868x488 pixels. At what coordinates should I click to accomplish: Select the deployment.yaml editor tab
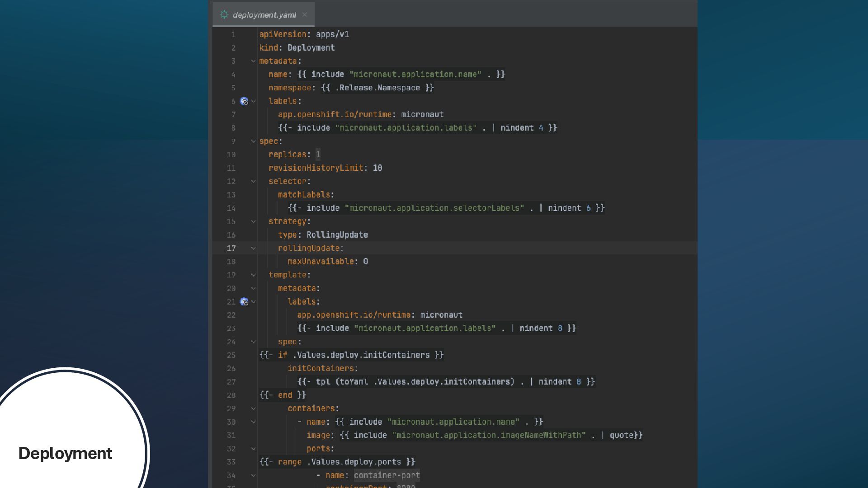(x=264, y=15)
